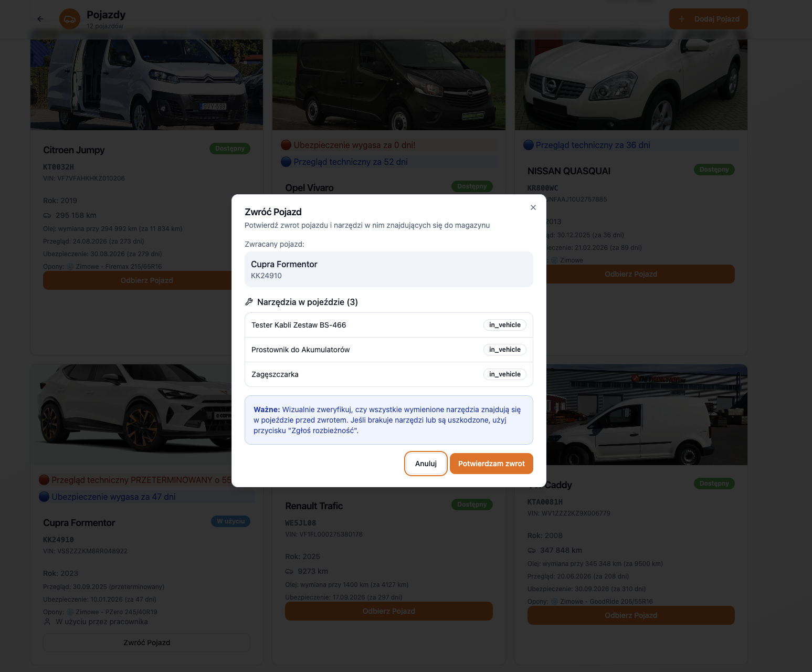Click the orange car logo icon

click(x=70, y=19)
